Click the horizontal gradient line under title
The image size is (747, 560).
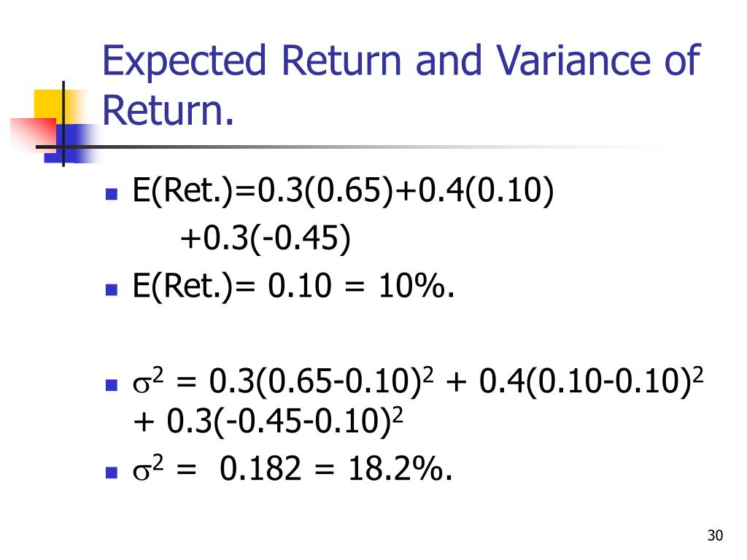pyautogui.click(x=371, y=147)
